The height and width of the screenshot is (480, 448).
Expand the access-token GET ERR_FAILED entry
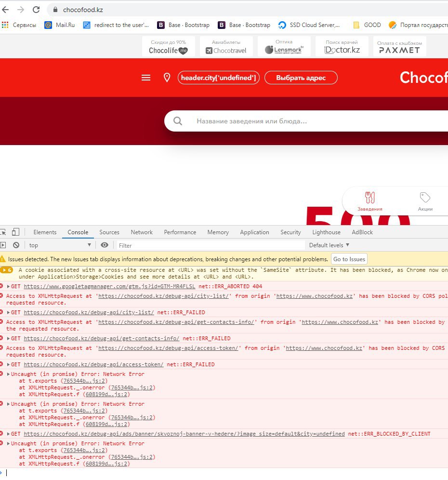pyautogui.click(x=8, y=365)
